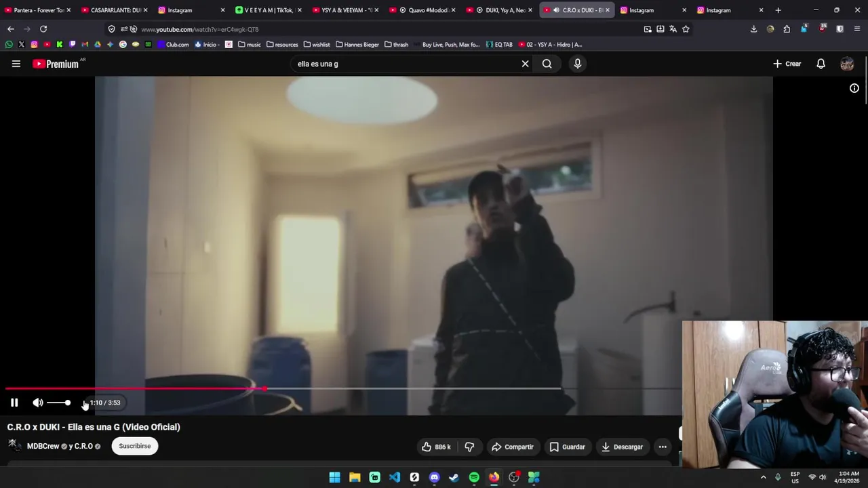Expand the wishlist bookmarks folder
This screenshot has height=488, width=868.
click(x=317, y=45)
